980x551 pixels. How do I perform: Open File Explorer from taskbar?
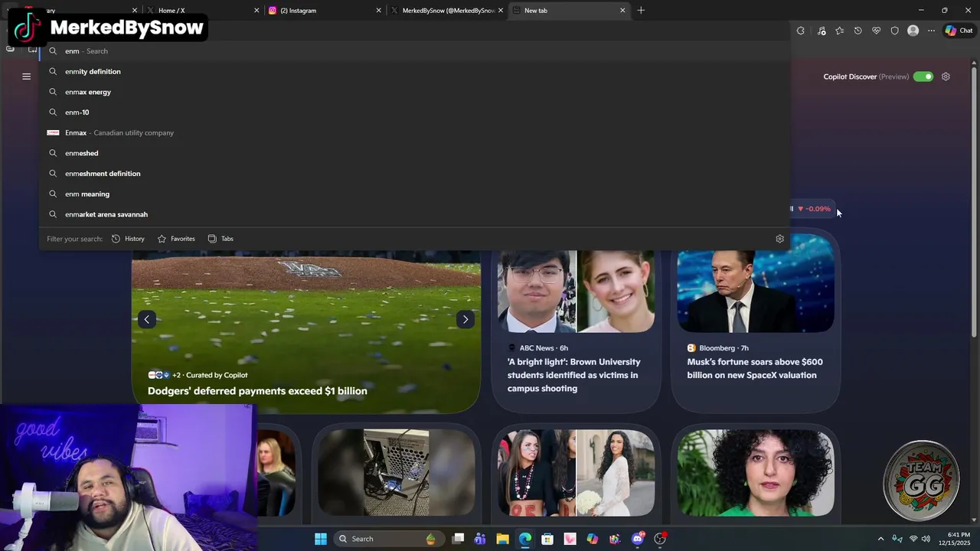pyautogui.click(x=502, y=539)
